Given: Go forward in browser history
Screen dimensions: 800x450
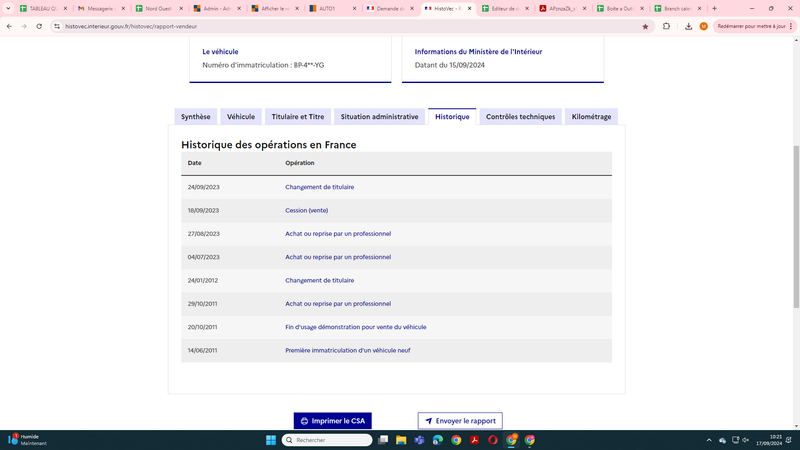Looking at the screenshot, I should pos(24,27).
